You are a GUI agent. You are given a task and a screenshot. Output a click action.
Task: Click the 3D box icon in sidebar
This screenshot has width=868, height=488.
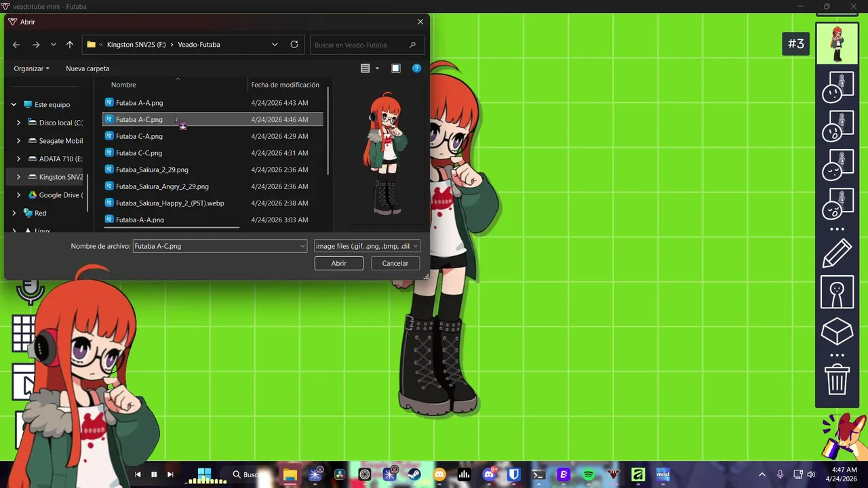[x=837, y=332]
